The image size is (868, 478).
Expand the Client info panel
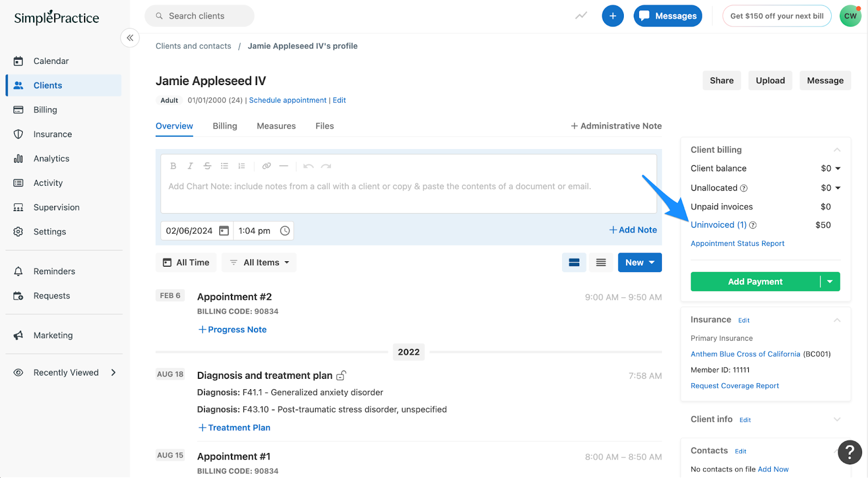(837, 419)
